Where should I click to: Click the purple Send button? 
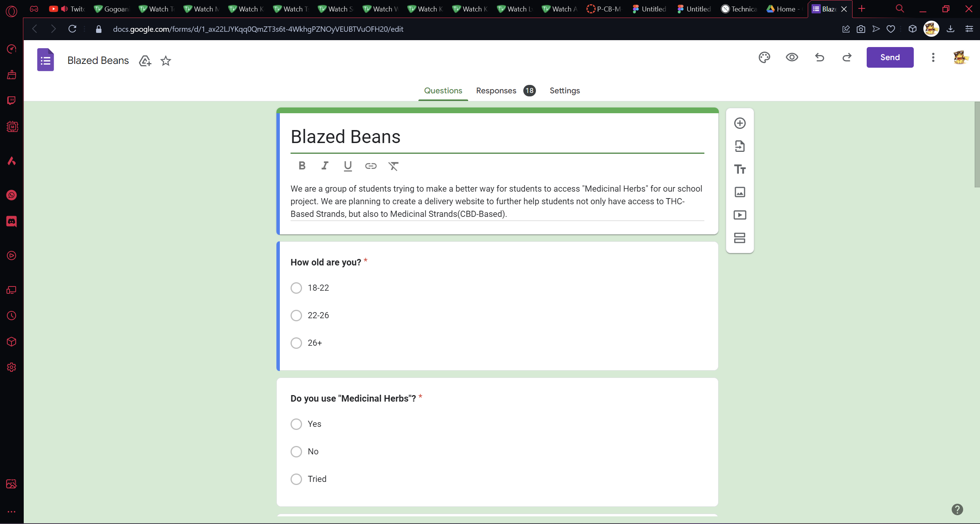(890, 57)
